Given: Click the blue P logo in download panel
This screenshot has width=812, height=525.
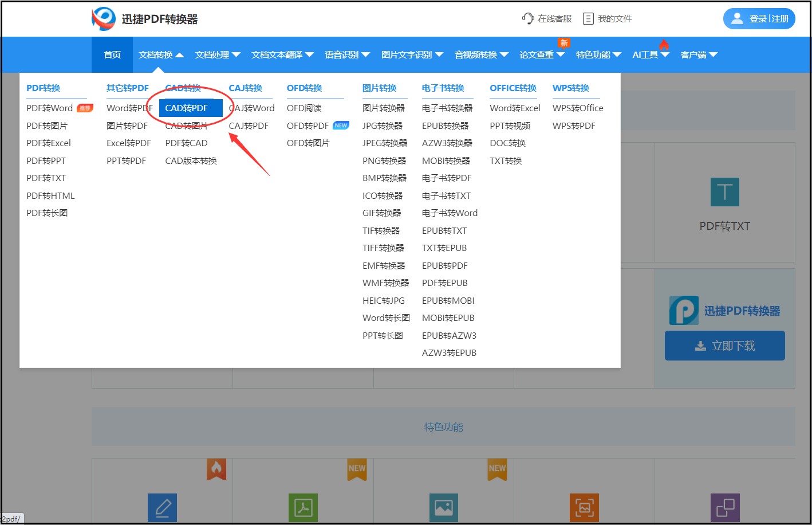Looking at the screenshot, I should (x=684, y=310).
